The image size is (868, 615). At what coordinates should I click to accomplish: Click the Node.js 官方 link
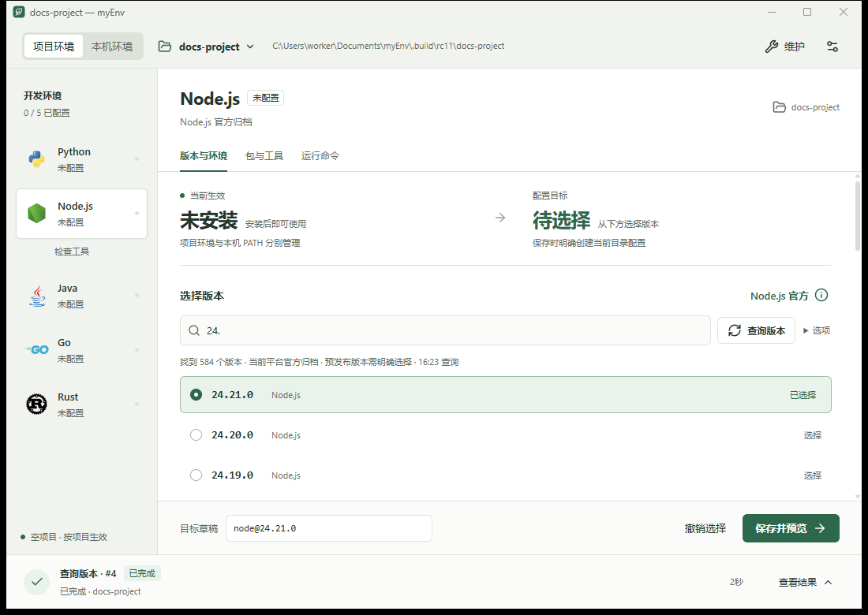tap(779, 296)
